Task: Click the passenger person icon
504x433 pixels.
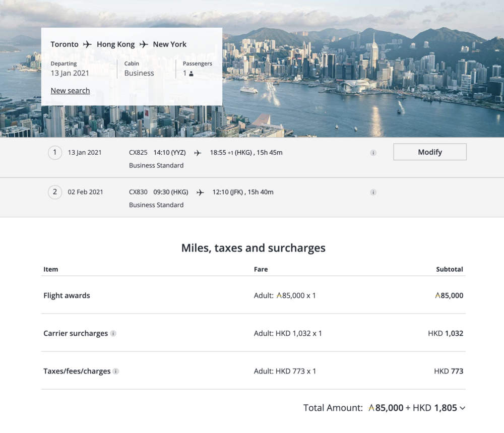Action: tap(191, 74)
